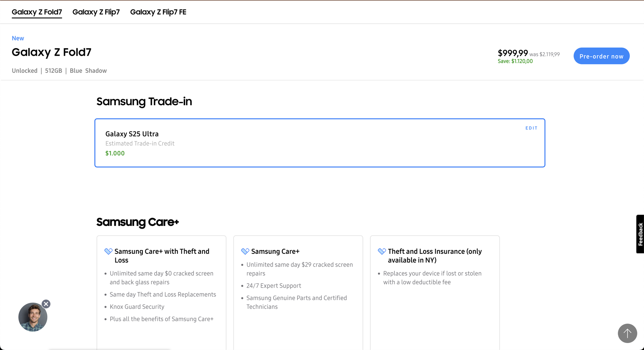Open the chat assistant avatar
Image resolution: width=644 pixels, height=350 pixels.
coord(33,317)
